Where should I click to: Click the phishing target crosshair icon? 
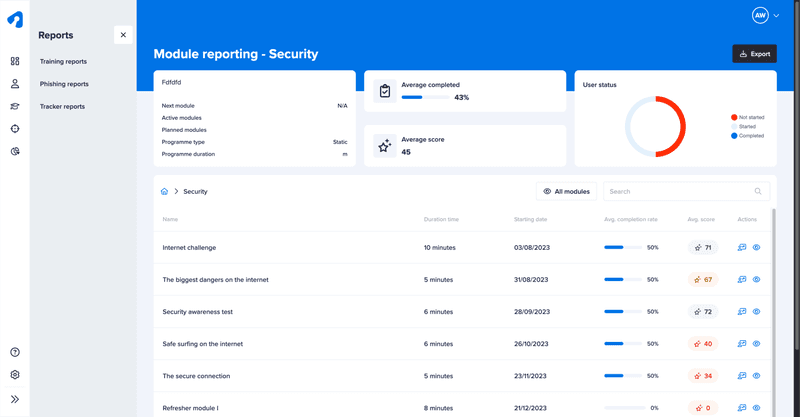coord(15,129)
